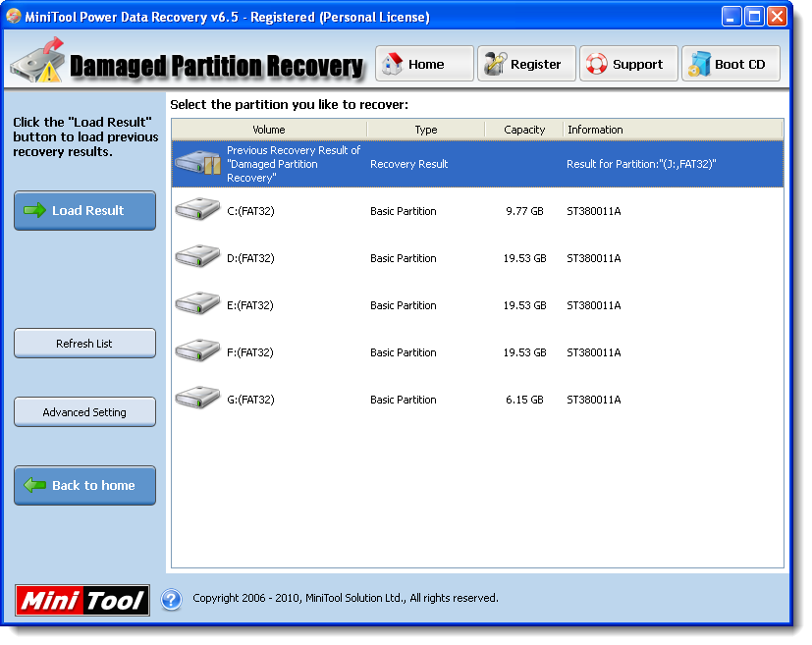Click the MiniTool logo
This screenshot has height=645, width=812.
(x=82, y=600)
